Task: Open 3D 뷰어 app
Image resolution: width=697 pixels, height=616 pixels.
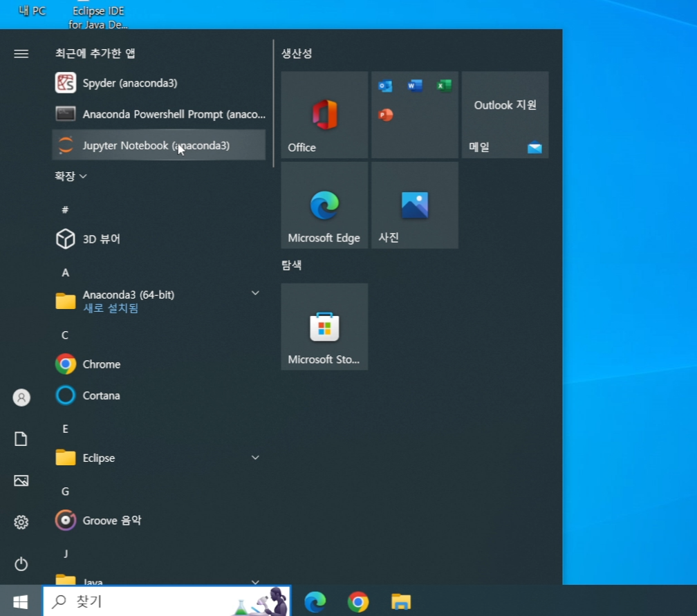Action: 159,239
